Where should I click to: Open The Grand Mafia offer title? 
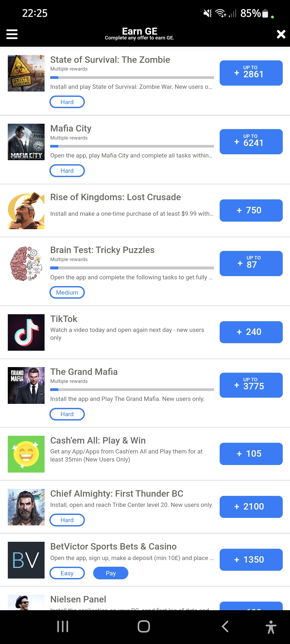(84, 372)
